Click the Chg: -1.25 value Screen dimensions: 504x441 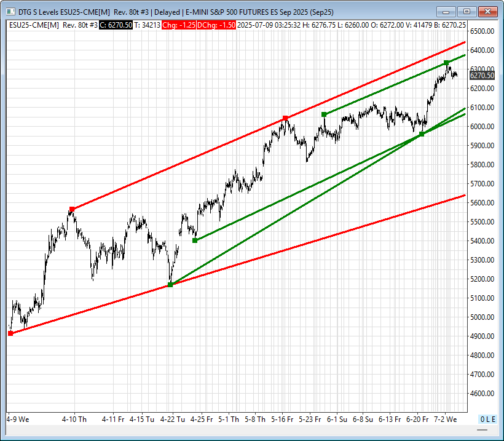(x=179, y=25)
